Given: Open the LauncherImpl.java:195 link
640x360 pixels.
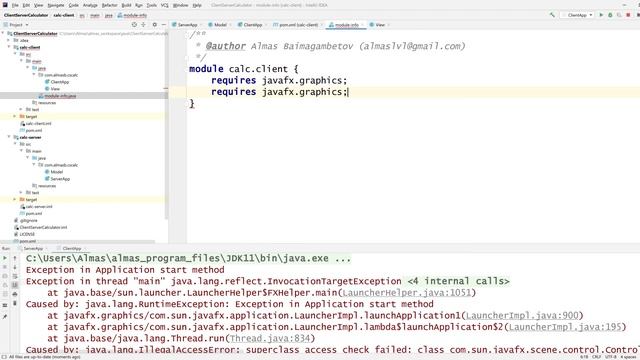Looking at the screenshot, I should click(x=565, y=327).
